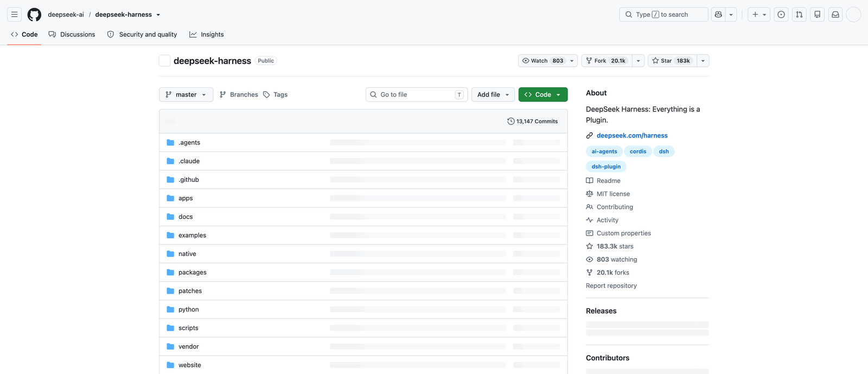
Task: Open the plus create-new dropdown
Action: point(759,15)
